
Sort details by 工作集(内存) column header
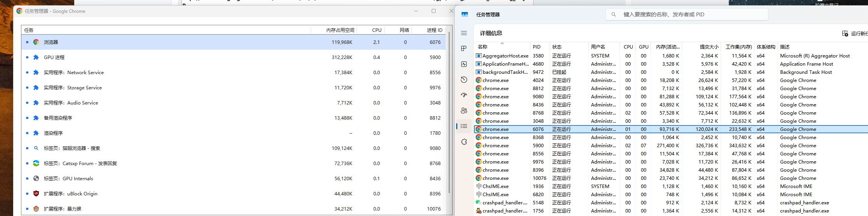pyautogui.click(x=738, y=47)
